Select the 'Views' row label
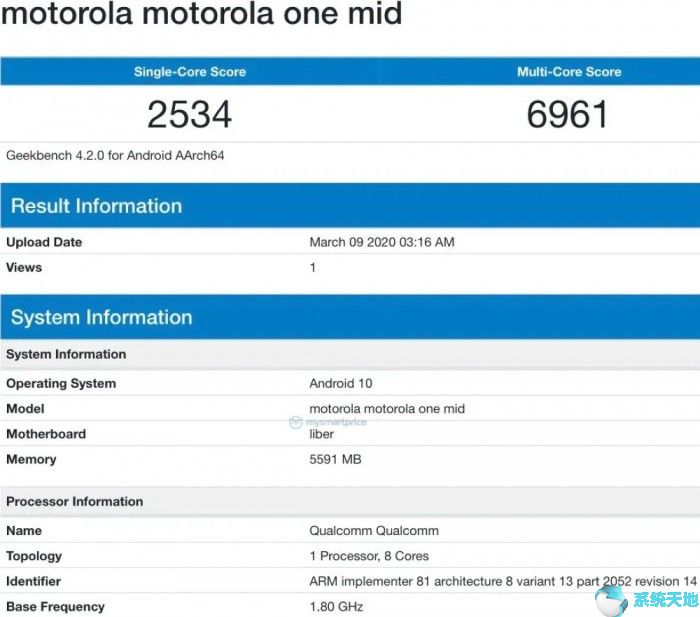 pos(24,267)
